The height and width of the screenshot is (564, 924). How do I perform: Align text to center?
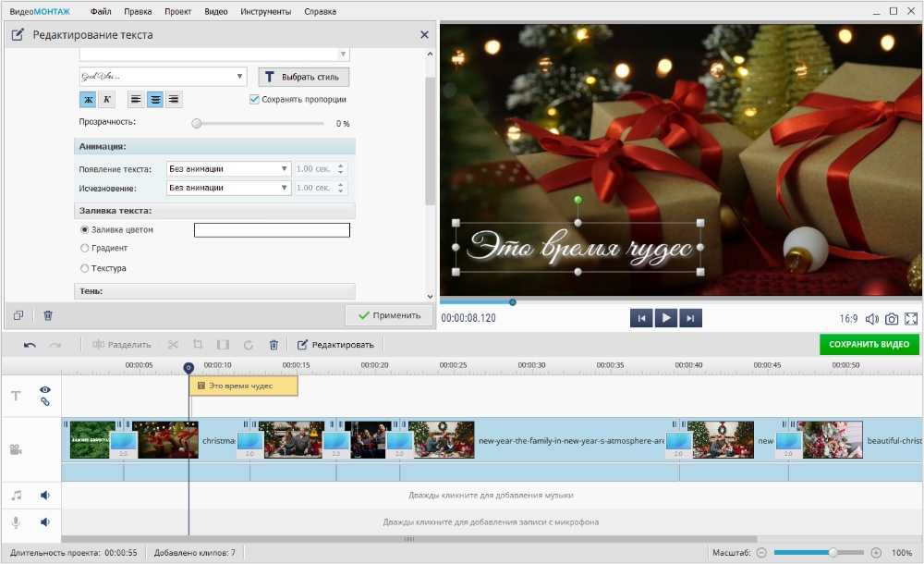154,100
